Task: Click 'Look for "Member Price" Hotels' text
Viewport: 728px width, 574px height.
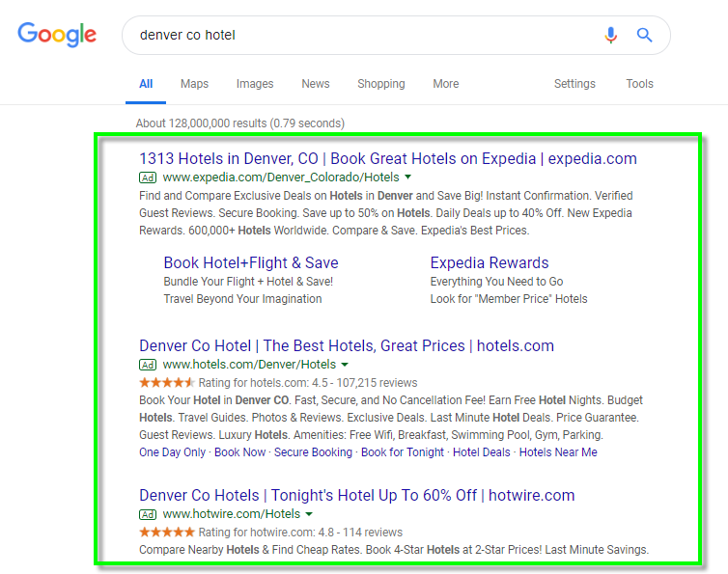Action: (x=509, y=299)
